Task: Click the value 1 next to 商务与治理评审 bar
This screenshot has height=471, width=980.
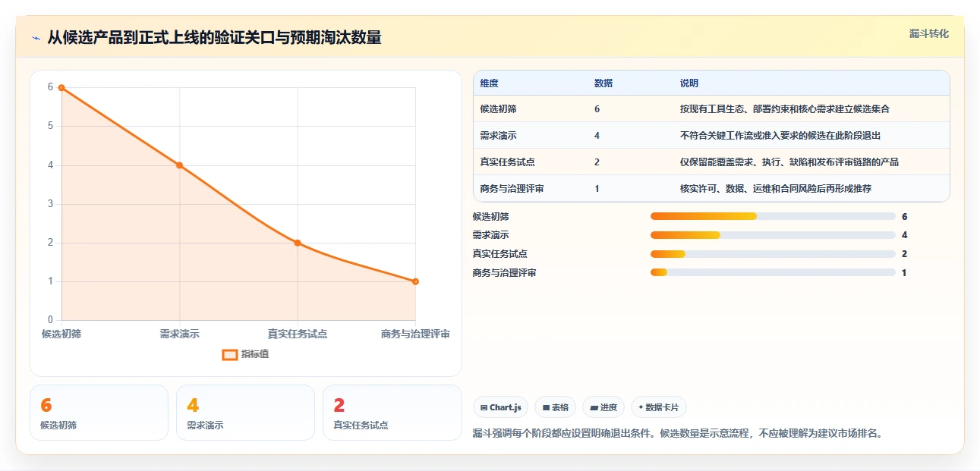Action: coord(904,273)
